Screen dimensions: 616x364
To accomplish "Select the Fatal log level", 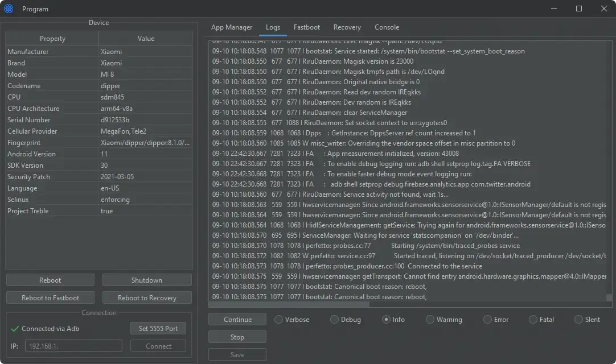I will click(533, 320).
